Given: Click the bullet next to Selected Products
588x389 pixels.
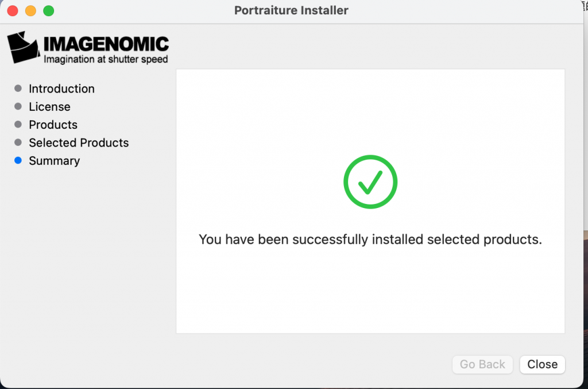Looking at the screenshot, I should (x=19, y=142).
